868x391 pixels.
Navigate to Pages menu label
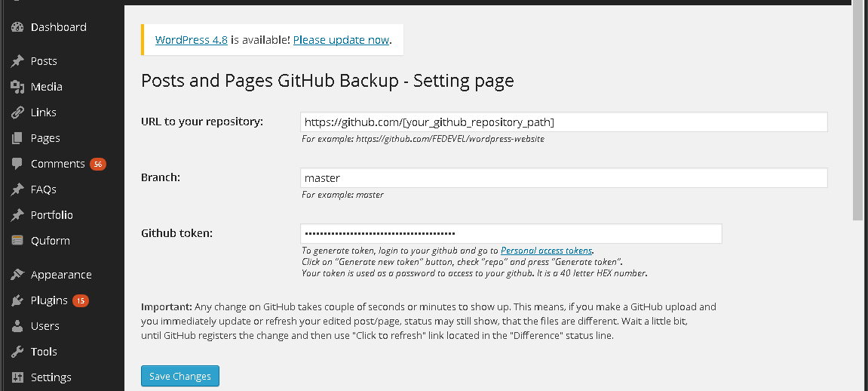coord(45,138)
